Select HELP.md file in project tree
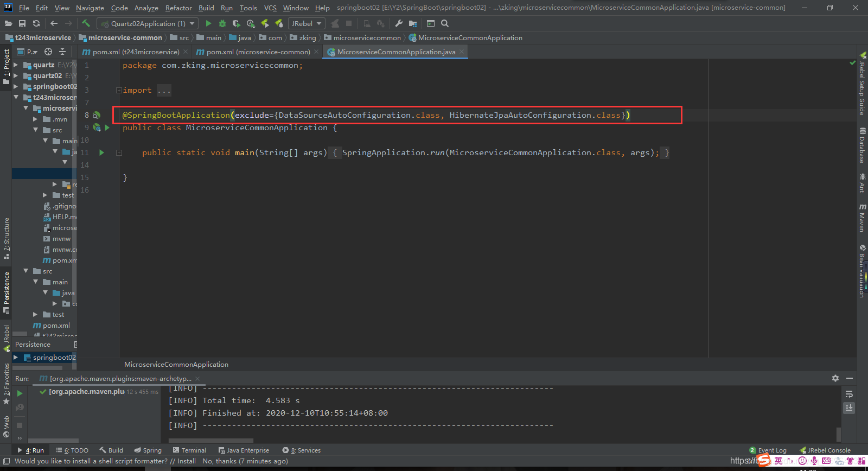This screenshot has height=471, width=868. click(60, 217)
